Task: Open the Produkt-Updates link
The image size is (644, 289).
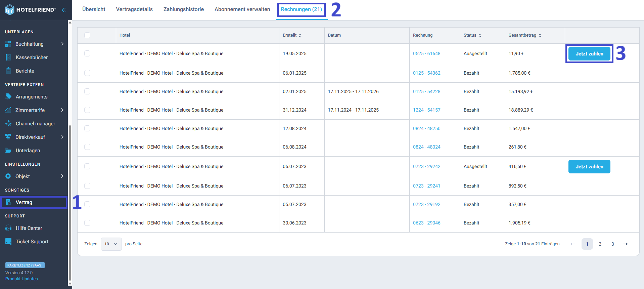Action: pos(21,279)
